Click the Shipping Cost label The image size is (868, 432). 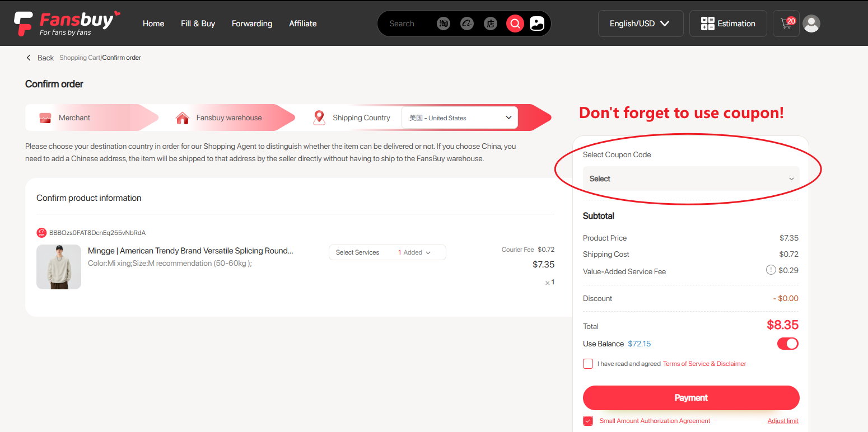[x=606, y=254]
